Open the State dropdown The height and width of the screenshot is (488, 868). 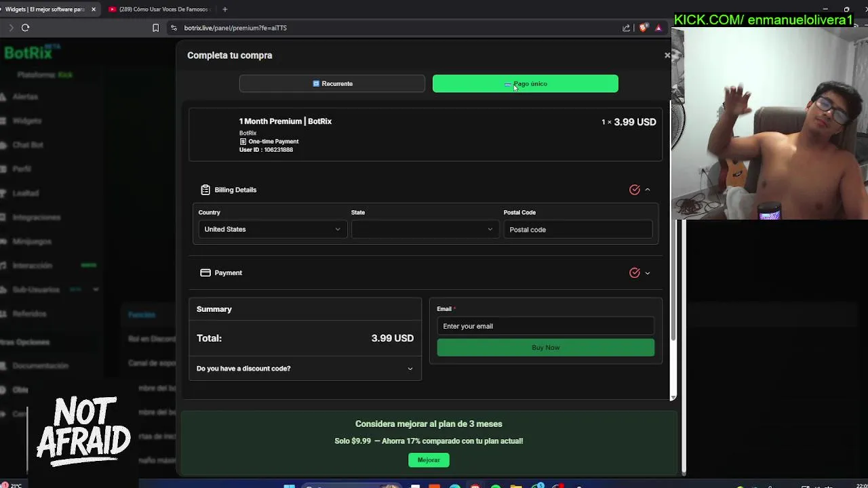425,229
